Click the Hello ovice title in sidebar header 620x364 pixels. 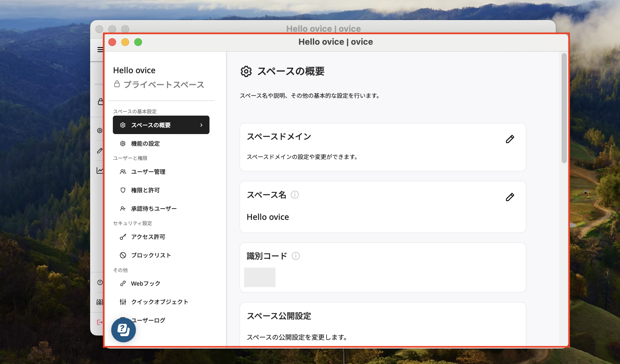(x=134, y=70)
